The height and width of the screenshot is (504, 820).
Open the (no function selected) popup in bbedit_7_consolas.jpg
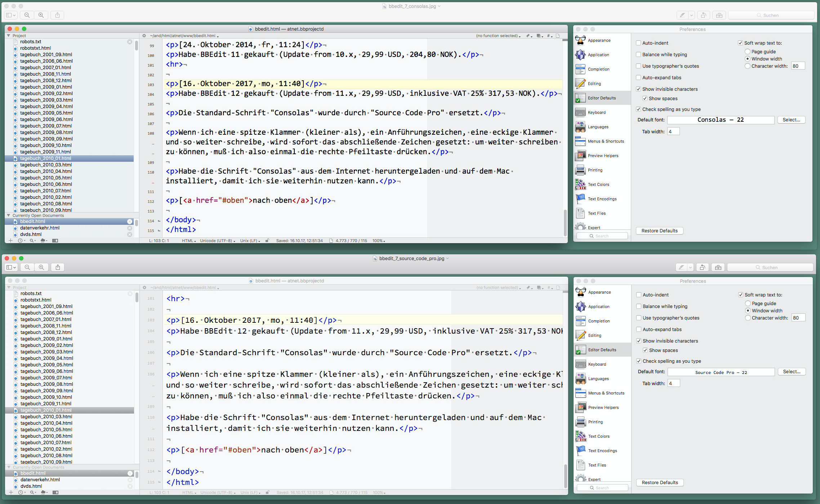[498, 36]
